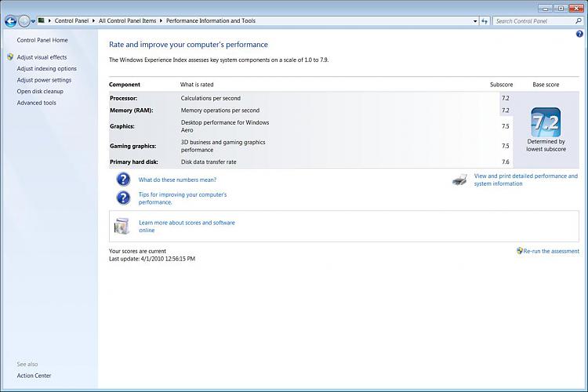Refresh the page using the refresh icon
This screenshot has width=588, height=392.
pos(485,21)
